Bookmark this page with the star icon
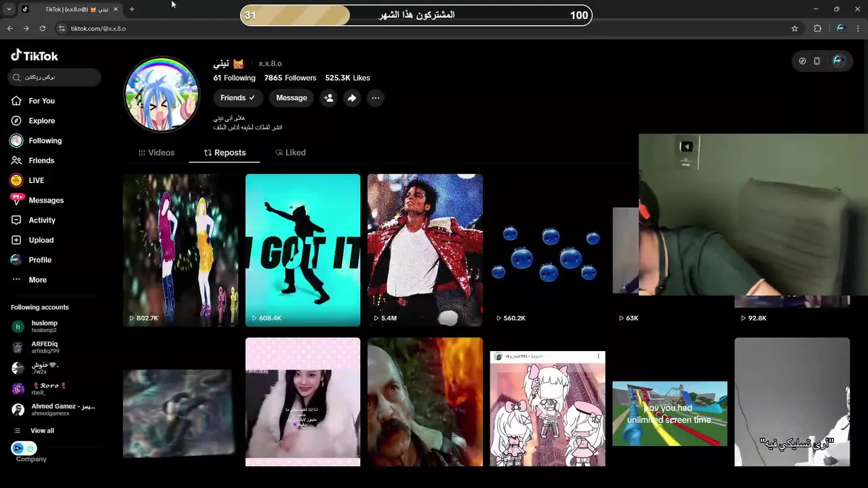Screen dimensions: 868x488 pyautogui.click(x=795, y=28)
